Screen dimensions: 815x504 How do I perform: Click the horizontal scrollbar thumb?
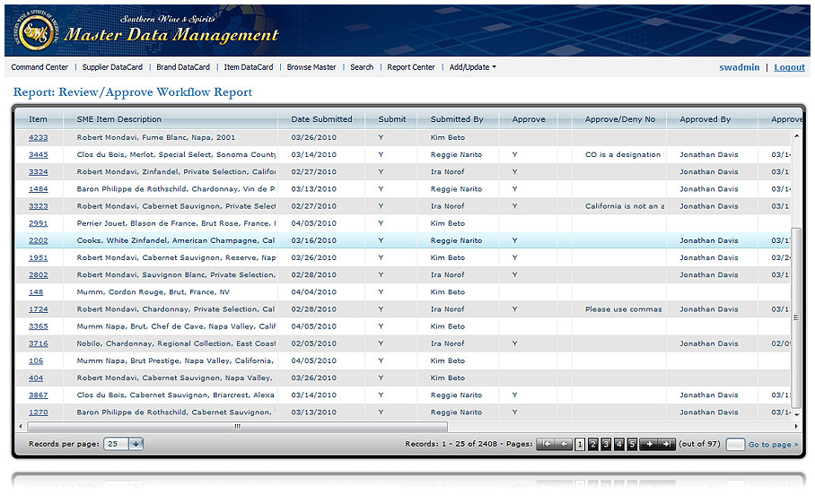238,427
